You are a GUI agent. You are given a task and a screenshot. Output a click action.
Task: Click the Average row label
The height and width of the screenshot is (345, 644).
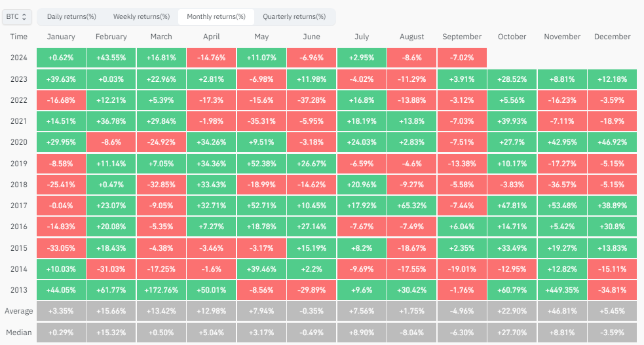tap(19, 310)
